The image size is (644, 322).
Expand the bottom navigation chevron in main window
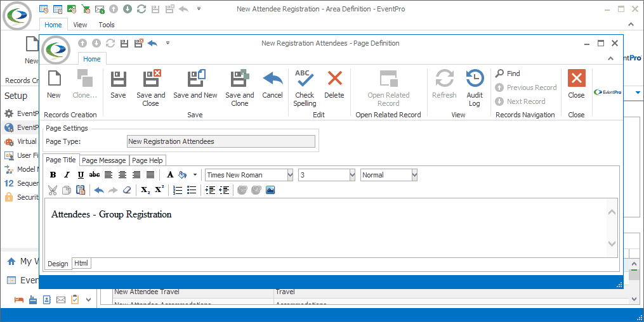[88, 300]
